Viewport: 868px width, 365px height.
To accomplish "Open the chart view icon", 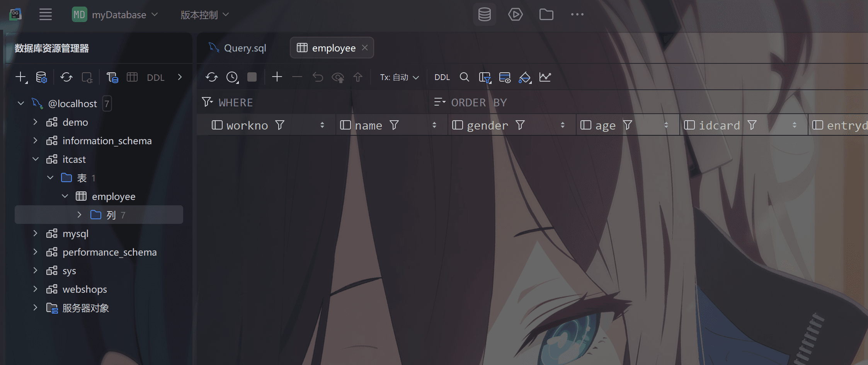I will pyautogui.click(x=545, y=77).
